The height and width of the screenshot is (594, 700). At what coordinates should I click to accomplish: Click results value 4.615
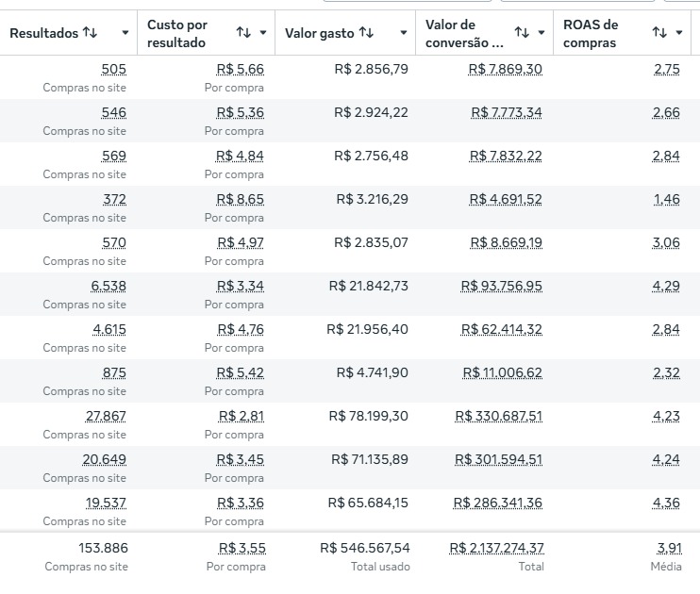[x=109, y=329]
